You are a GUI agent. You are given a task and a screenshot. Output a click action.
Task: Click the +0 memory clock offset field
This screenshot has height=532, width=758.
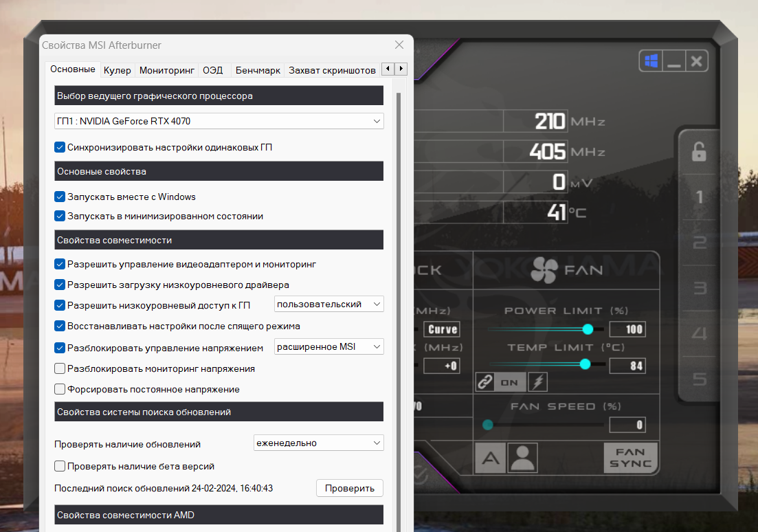[x=442, y=366]
